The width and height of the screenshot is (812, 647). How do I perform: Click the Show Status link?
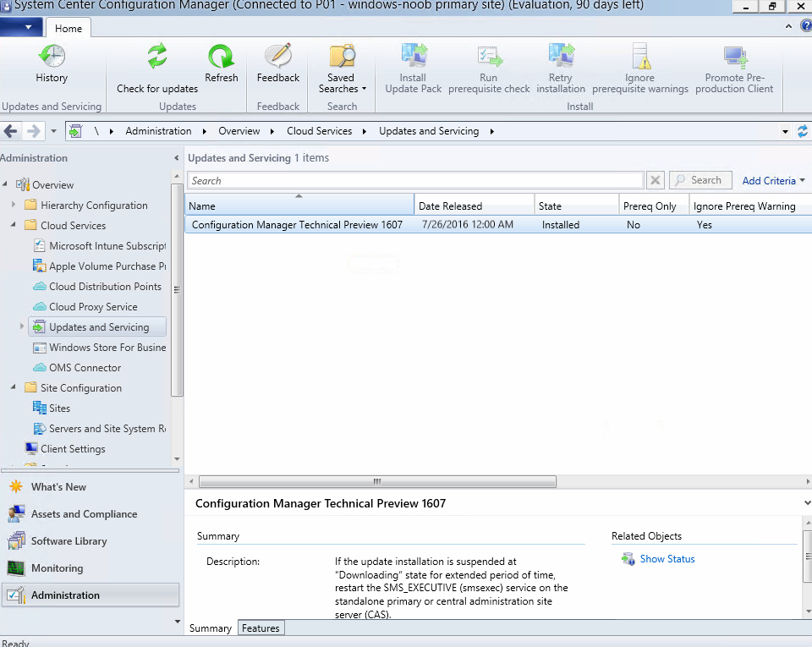tap(667, 559)
